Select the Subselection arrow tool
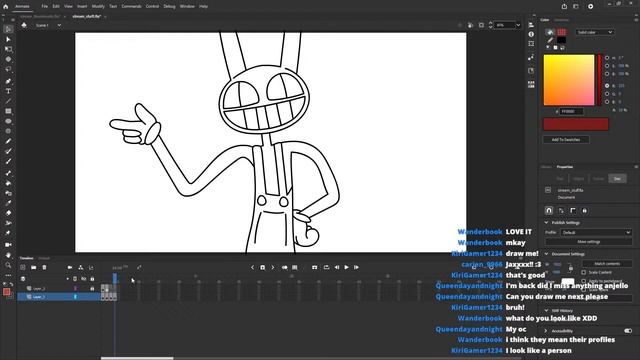The width and height of the screenshot is (640, 360). click(8, 39)
